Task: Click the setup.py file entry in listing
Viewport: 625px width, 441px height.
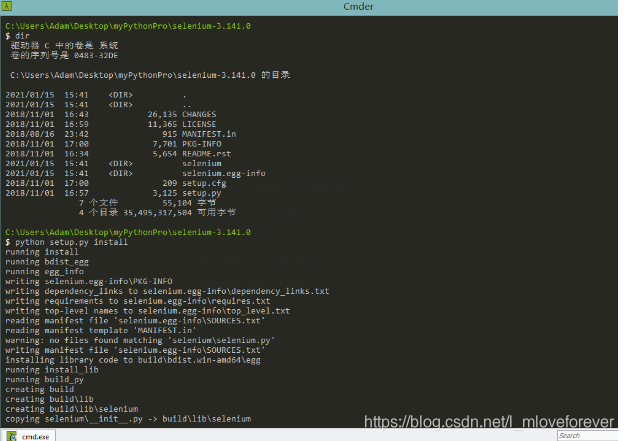Action: [x=202, y=193]
